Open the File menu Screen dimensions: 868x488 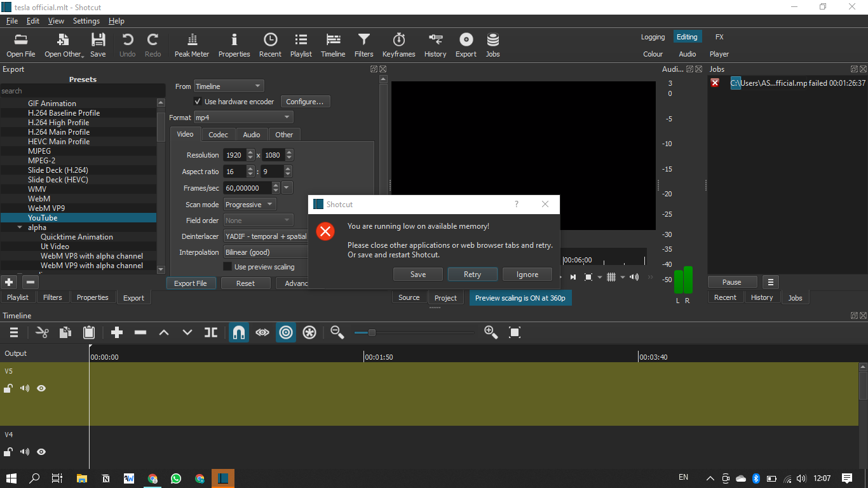[12, 21]
